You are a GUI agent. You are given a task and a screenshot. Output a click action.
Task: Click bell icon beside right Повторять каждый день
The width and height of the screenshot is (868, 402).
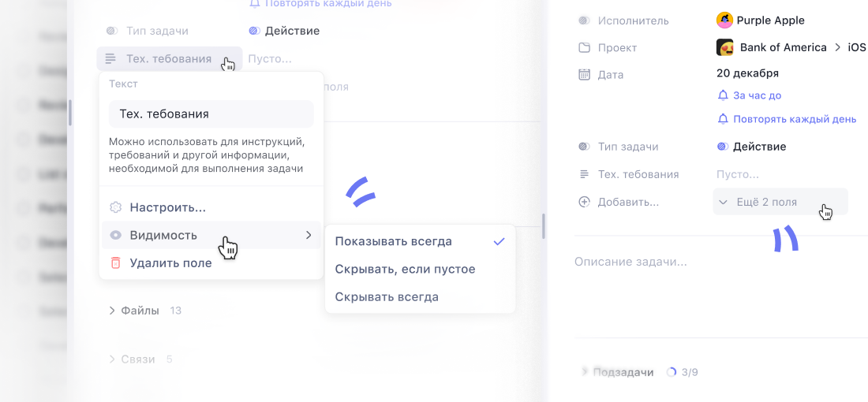[722, 119]
